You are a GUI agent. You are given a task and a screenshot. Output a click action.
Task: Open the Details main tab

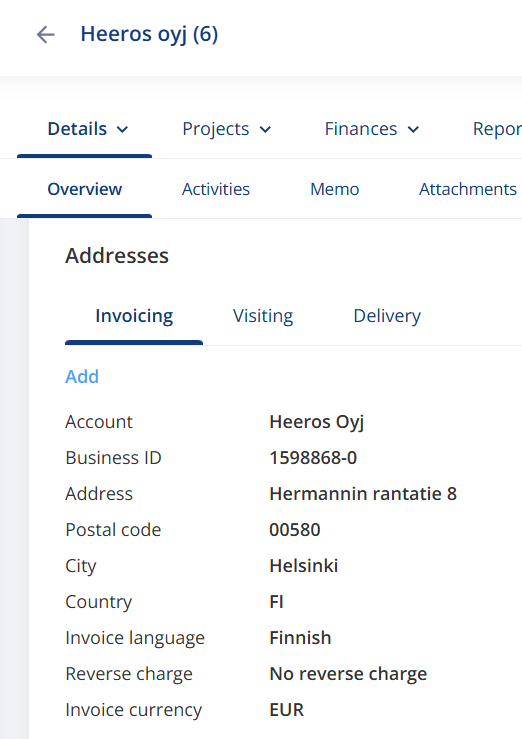pos(84,129)
